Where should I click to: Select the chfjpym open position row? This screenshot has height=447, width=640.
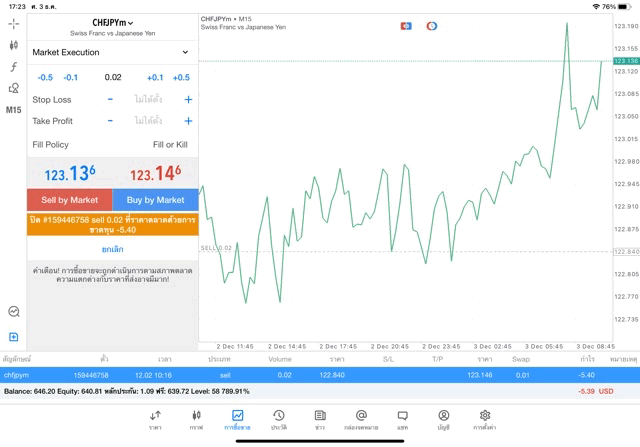320,375
